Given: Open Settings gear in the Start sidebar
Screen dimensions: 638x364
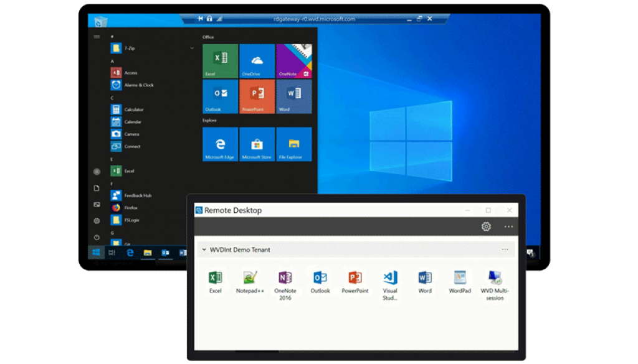Looking at the screenshot, I should [x=97, y=221].
